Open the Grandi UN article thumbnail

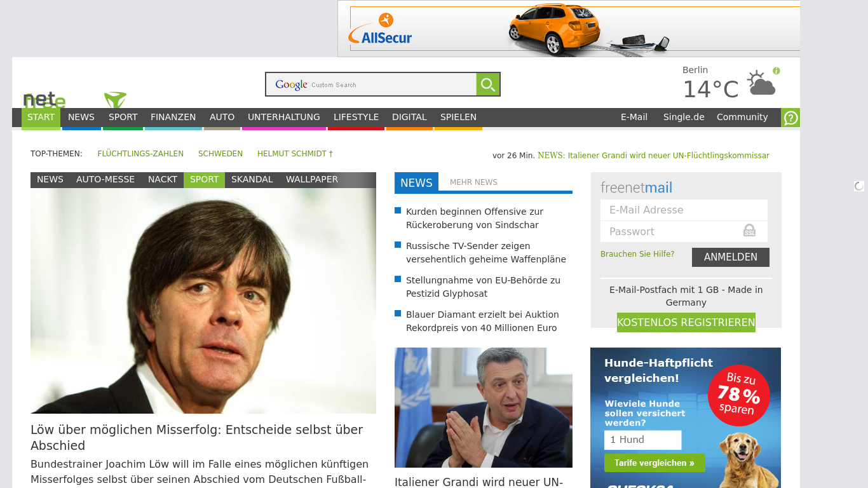point(483,407)
